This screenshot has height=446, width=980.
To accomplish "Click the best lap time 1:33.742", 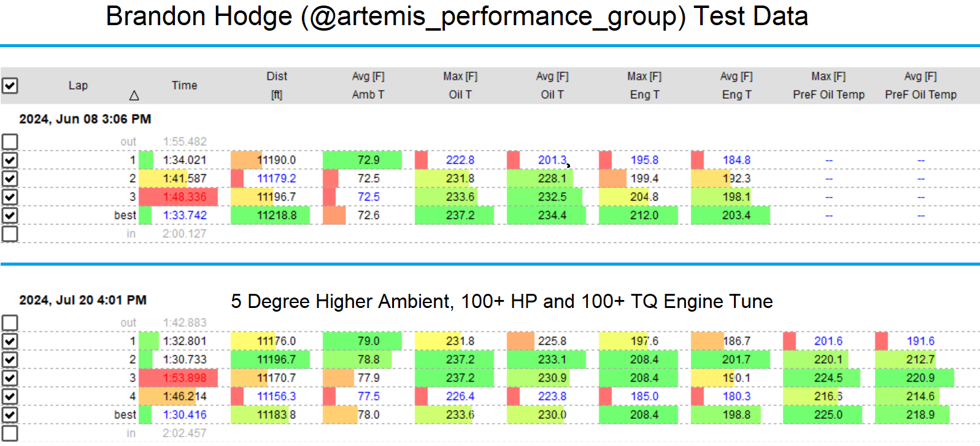I will (x=185, y=215).
